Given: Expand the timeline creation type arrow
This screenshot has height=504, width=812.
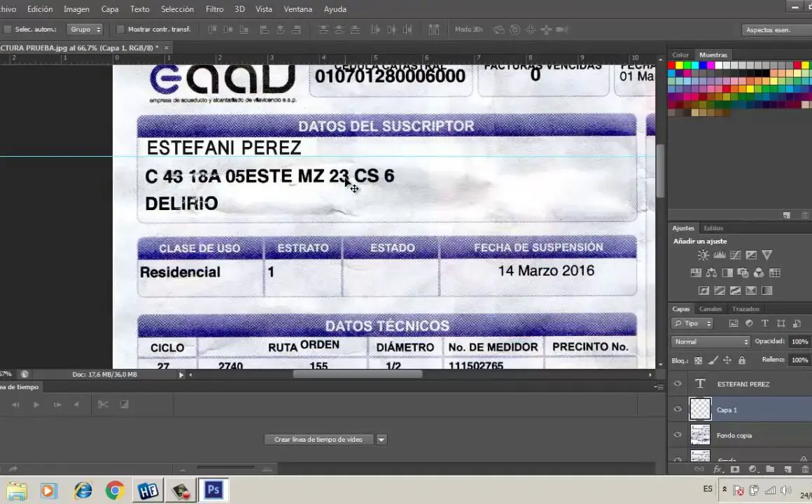Looking at the screenshot, I should point(381,440).
